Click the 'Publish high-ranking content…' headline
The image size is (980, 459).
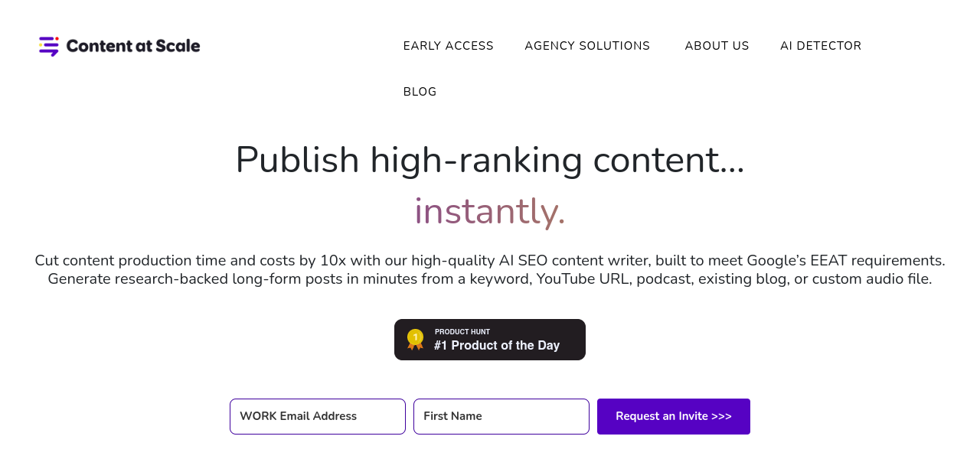pyautogui.click(x=490, y=160)
